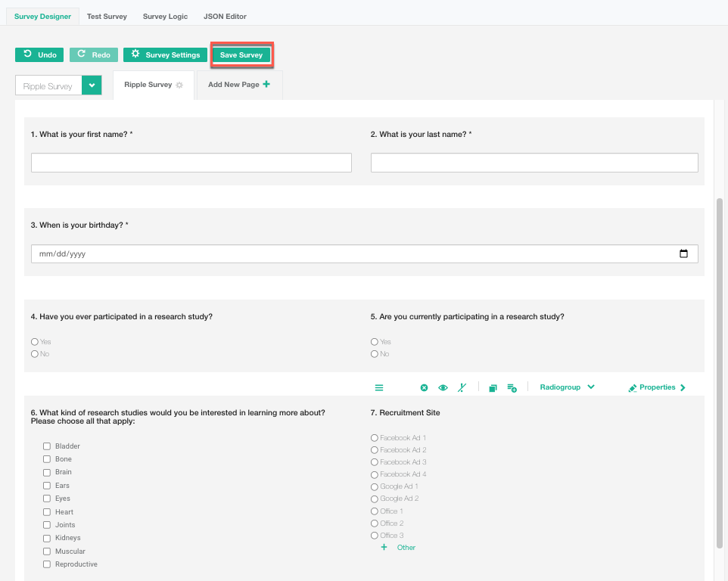Delete question 7 with the circled X icon
This screenshot has height=581, width=728.
click(x=424, y=388)
